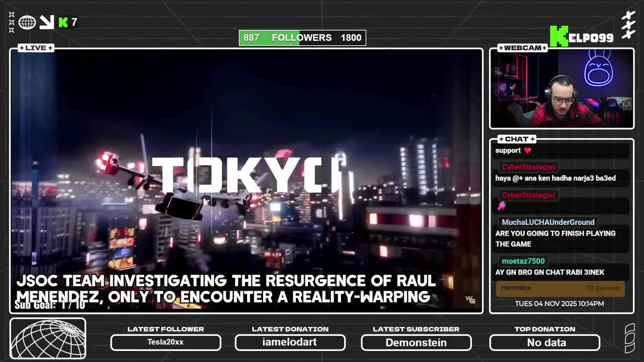Click the neon bunny sign in webcam

(x=598, y=68)
